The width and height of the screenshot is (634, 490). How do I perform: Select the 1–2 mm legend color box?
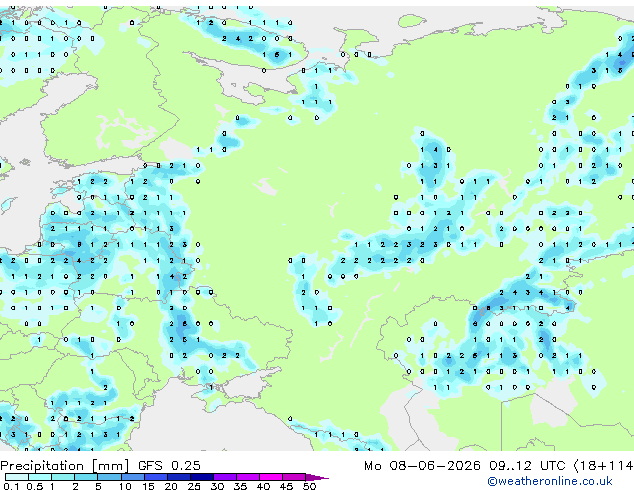(63, 477)
